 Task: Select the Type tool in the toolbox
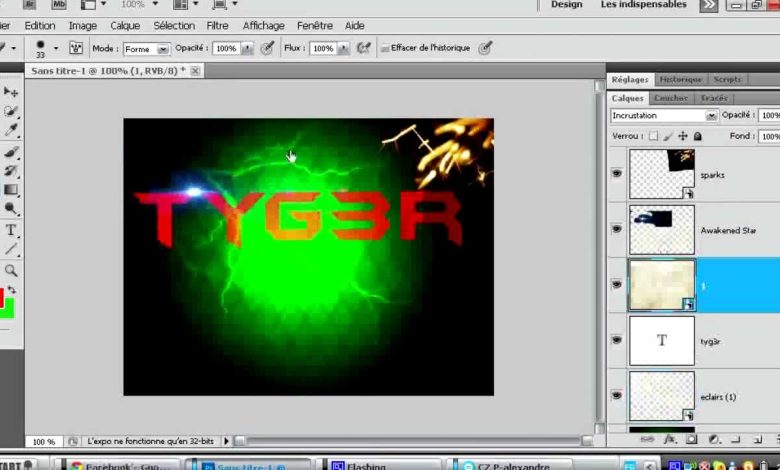click(x=11, y=230)
